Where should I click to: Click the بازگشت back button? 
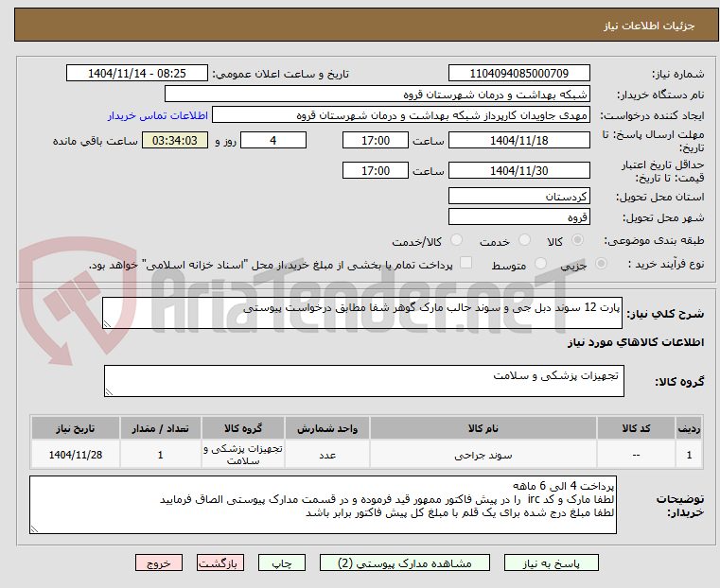tap(220, 562)
